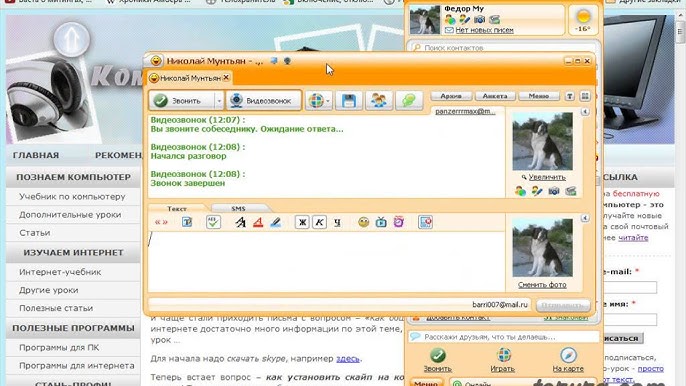This screenshot has height=386, width=686.
Task: Click camera photos icon under contact photo
Action: pyautogui.click(x=554, y=191)
